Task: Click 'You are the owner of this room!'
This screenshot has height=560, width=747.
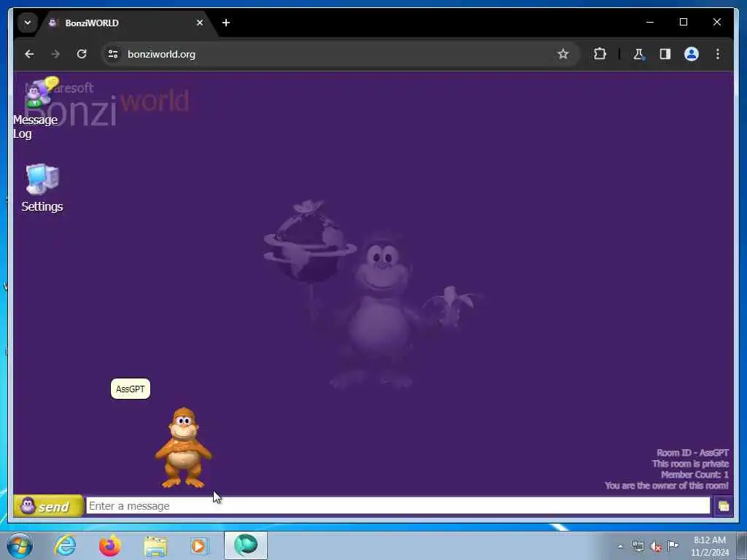Action: point(667,486)
